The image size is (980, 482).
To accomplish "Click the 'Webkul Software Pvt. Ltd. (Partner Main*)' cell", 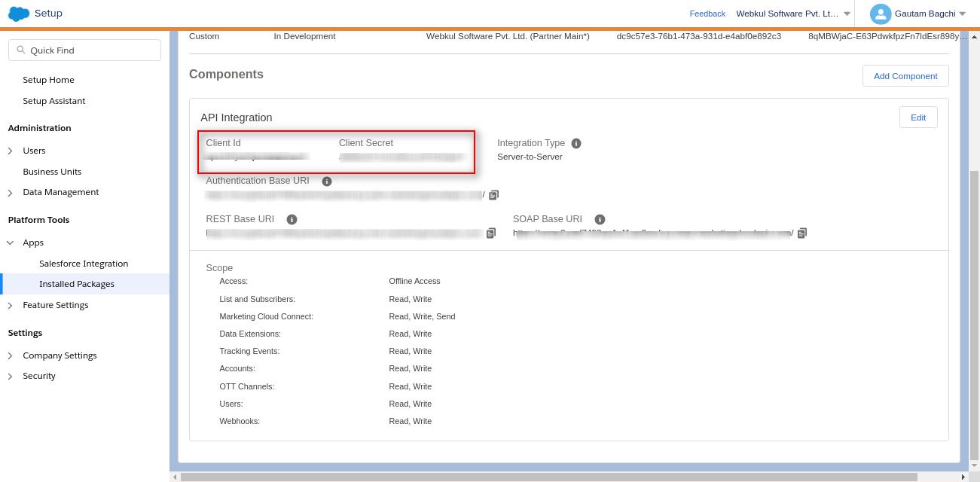I will point(508,36).
